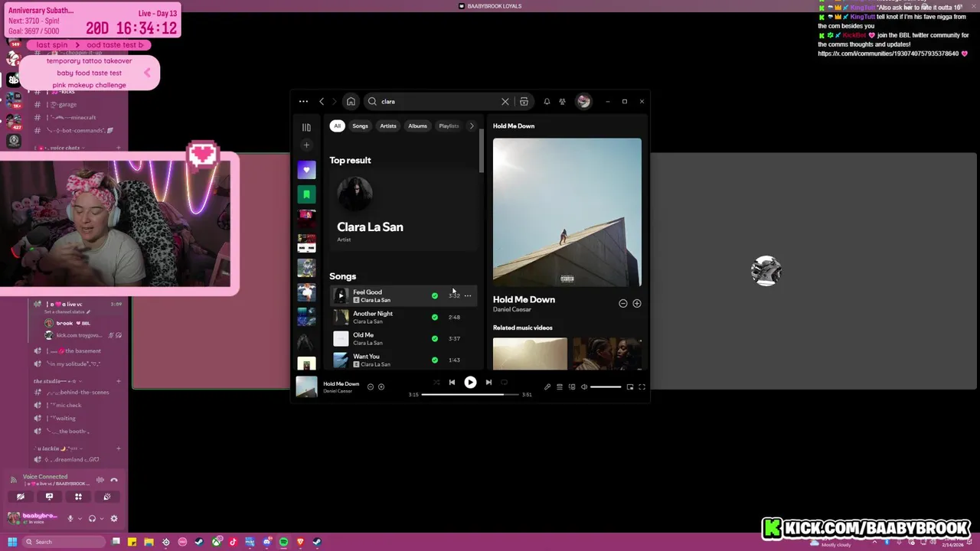Filter search results by Albums

click(x=417, y=126)
